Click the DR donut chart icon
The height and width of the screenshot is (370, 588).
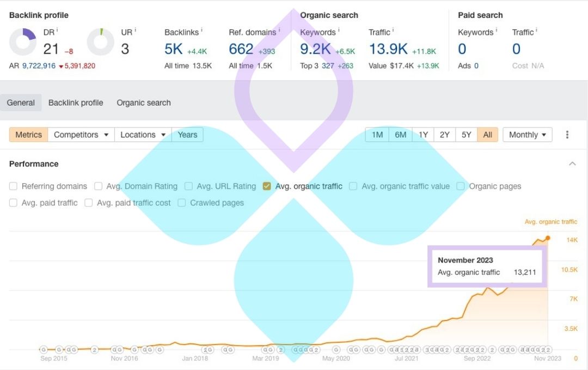point(23,42)
